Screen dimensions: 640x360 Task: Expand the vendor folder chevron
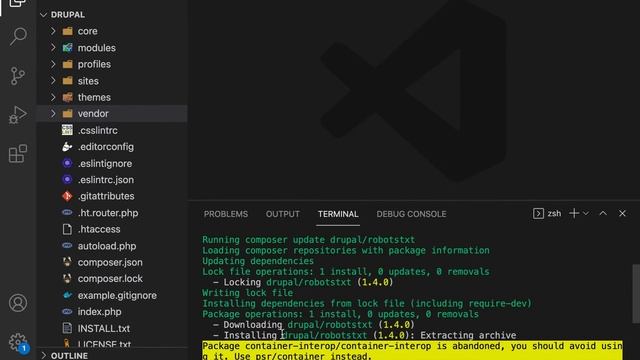[53, 113]
